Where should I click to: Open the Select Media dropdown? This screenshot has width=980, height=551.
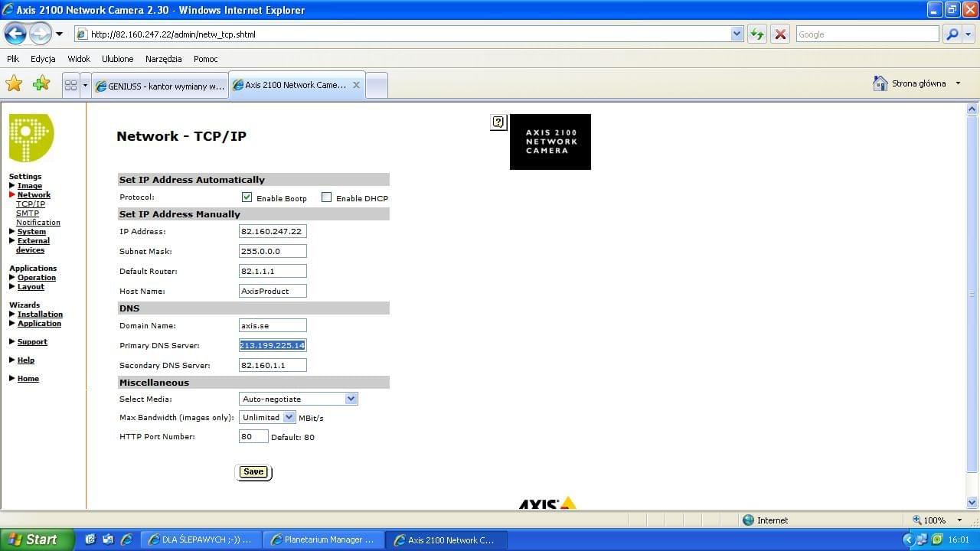(x=298, y=399)
